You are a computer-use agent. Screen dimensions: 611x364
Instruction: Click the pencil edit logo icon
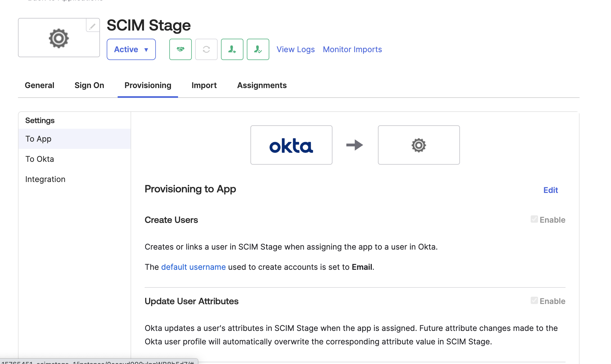click(x=92, y=26)
